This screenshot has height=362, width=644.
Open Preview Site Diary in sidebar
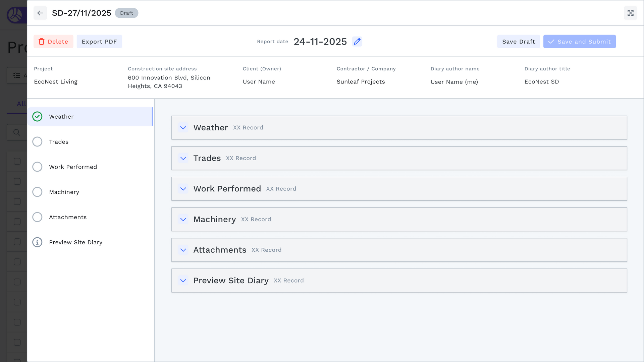pyautogui.click(x=90, y=242)
